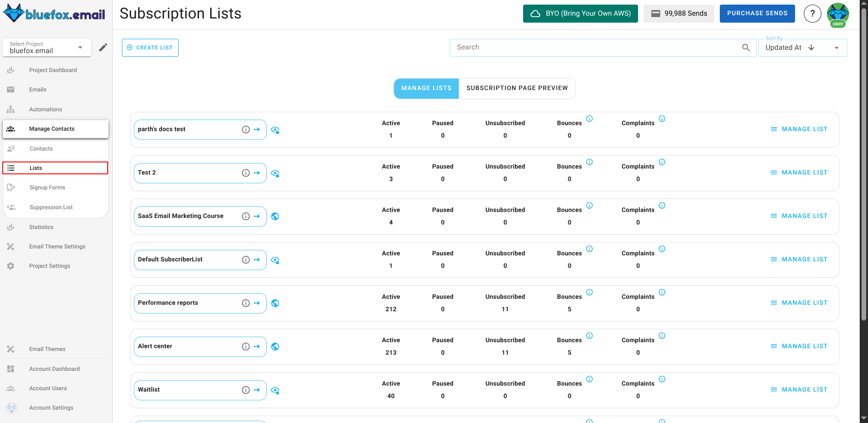Open the Sort By Updated At dropdown
Image resolution: width=868 pixels, height=423 pixels.
(x=836, y=47)
